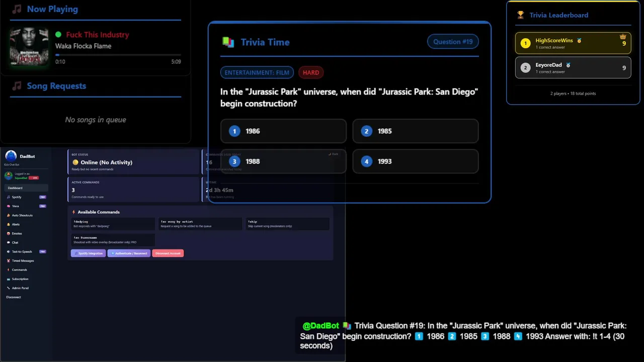Click the PRO badge beside Spotify
The height and width of the screenshot is (362, 644).
point(43,197)
